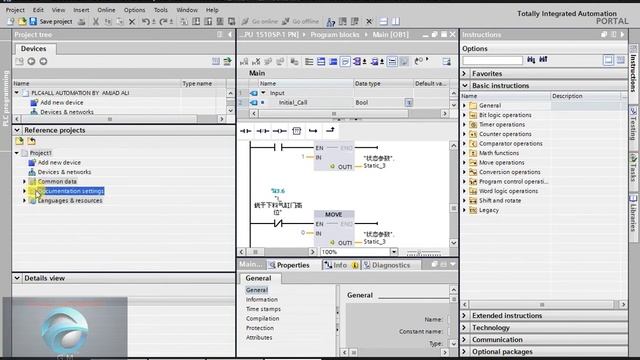Screen dimensions: 640x360
Task: Open the zoom level dropdown
Action: pyautogui.click(x=394, y=252)
